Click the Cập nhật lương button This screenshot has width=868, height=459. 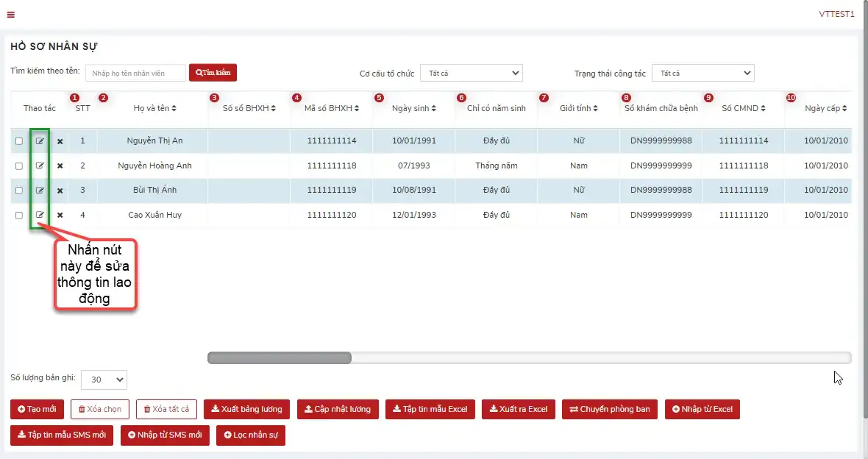coord(338,409)
